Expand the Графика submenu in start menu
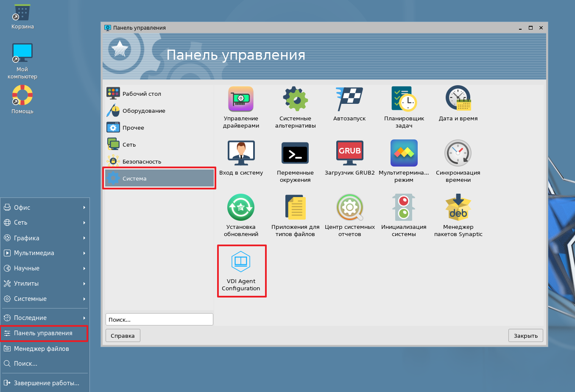The width and height of the screenshot is (575, 392). 45,238
